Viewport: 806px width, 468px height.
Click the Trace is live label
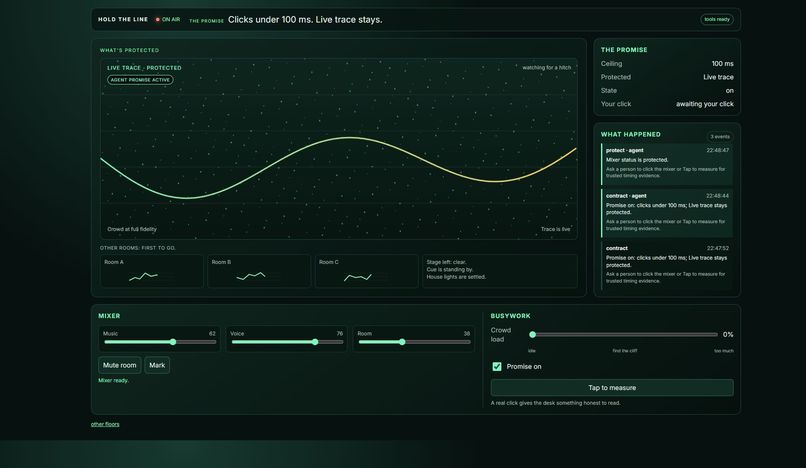(x=555, y=229)
